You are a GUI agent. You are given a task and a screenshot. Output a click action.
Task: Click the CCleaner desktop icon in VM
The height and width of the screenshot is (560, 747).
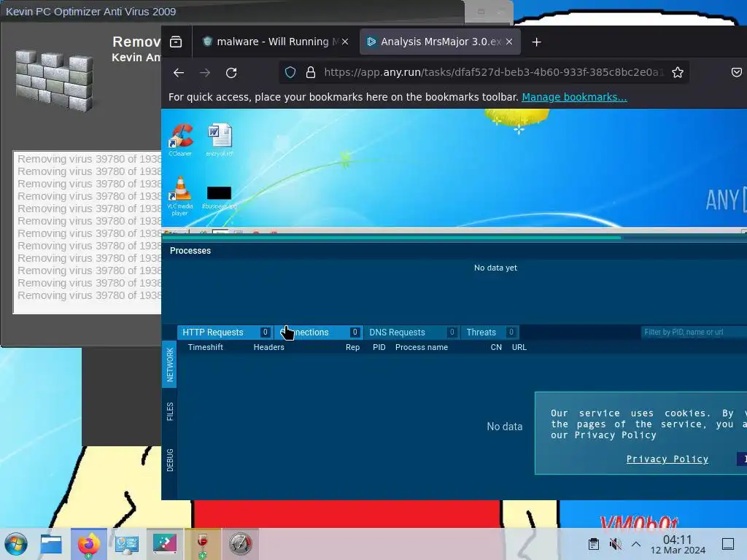(x=181, y=139)
